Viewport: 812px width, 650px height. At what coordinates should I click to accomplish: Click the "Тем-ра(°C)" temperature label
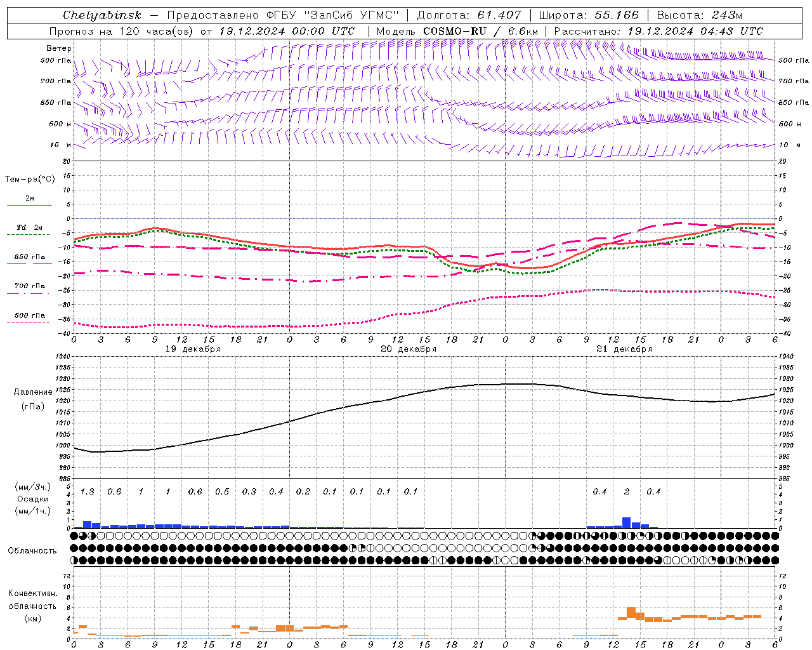point(30,180)
